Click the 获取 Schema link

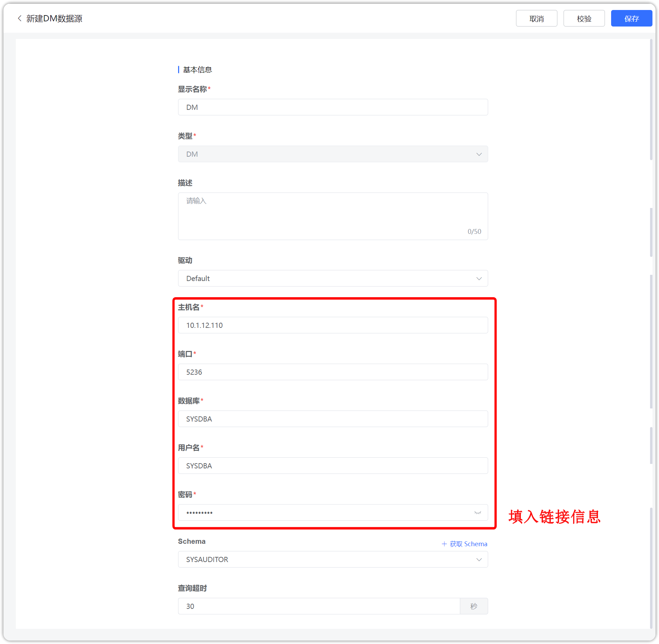click(x=464, y=544)
